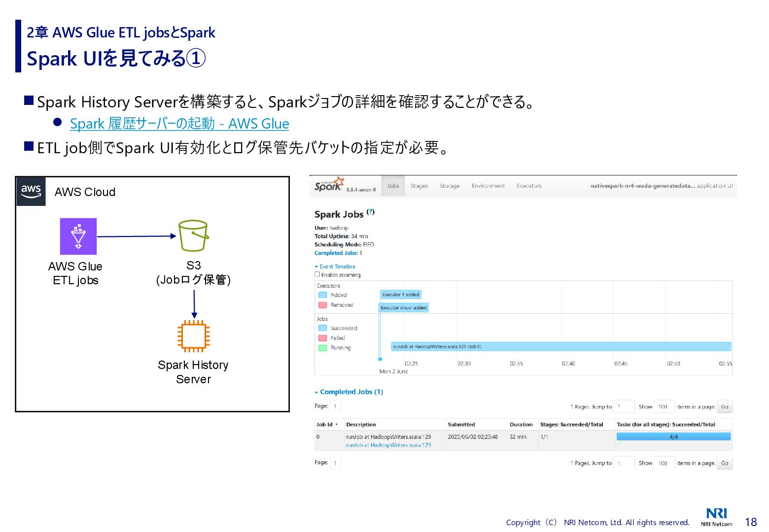Click the Removed executor color swatch
769x532 pixels.
323,305
